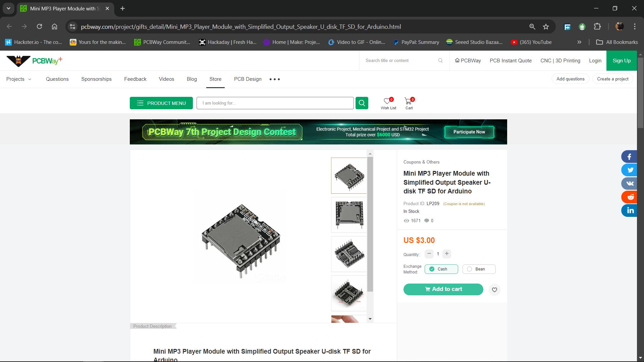Open the Chrome three-dot menu
The width and height of the screenshot is (644, 362).
tap(635, 27)
